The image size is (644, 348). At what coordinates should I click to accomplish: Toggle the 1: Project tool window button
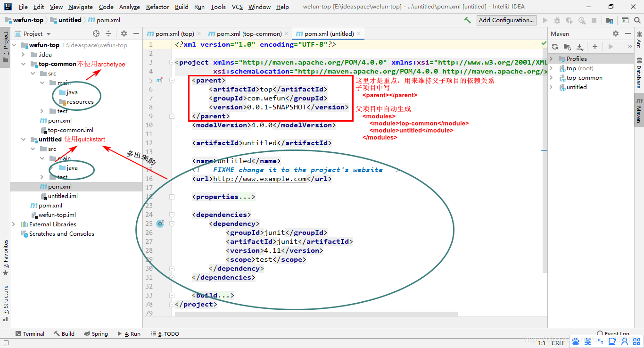point(5,47)
